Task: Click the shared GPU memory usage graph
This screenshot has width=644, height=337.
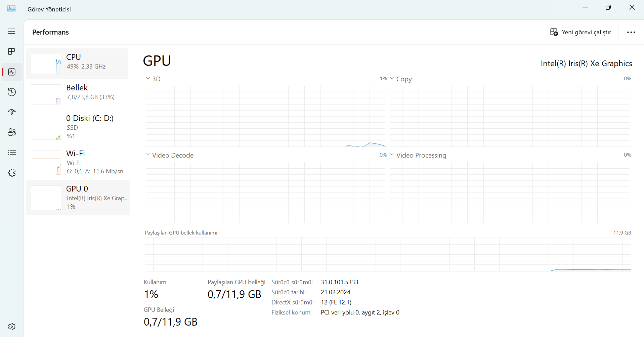Action: click(388, 254)
